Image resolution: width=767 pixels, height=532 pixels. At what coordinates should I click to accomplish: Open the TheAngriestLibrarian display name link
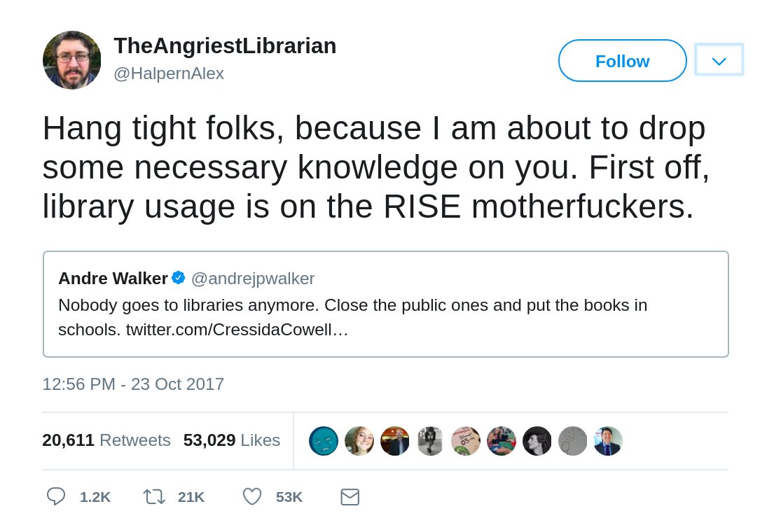tap(225, 46)
